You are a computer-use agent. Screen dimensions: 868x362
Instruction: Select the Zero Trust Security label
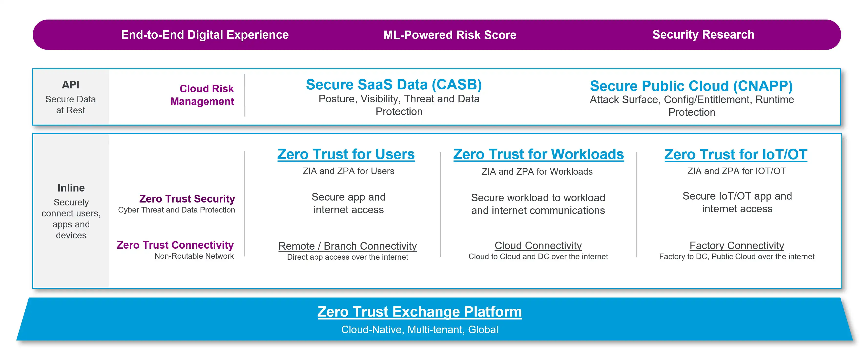coord(187,199)
